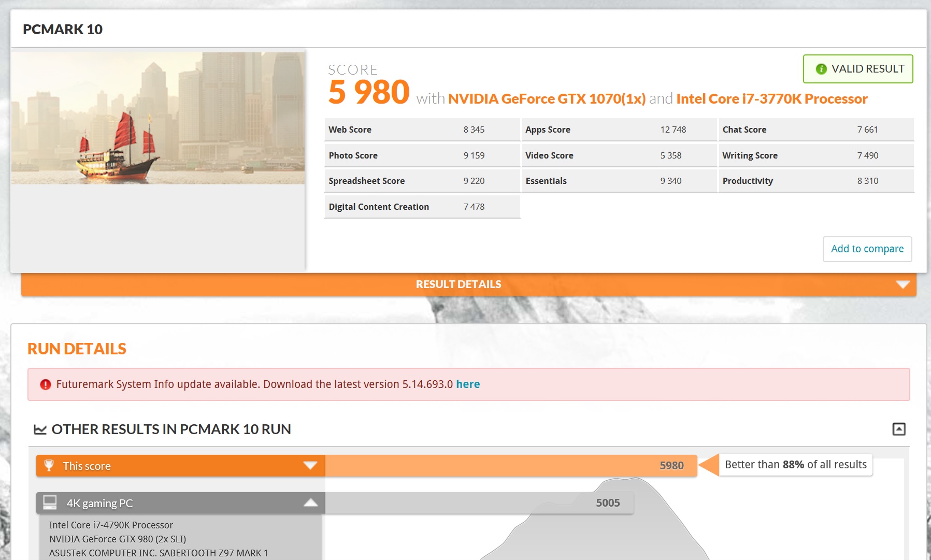
Task: Click the Chat Score value 7 661
Action: pyautogui.click(x=868, y=130)
